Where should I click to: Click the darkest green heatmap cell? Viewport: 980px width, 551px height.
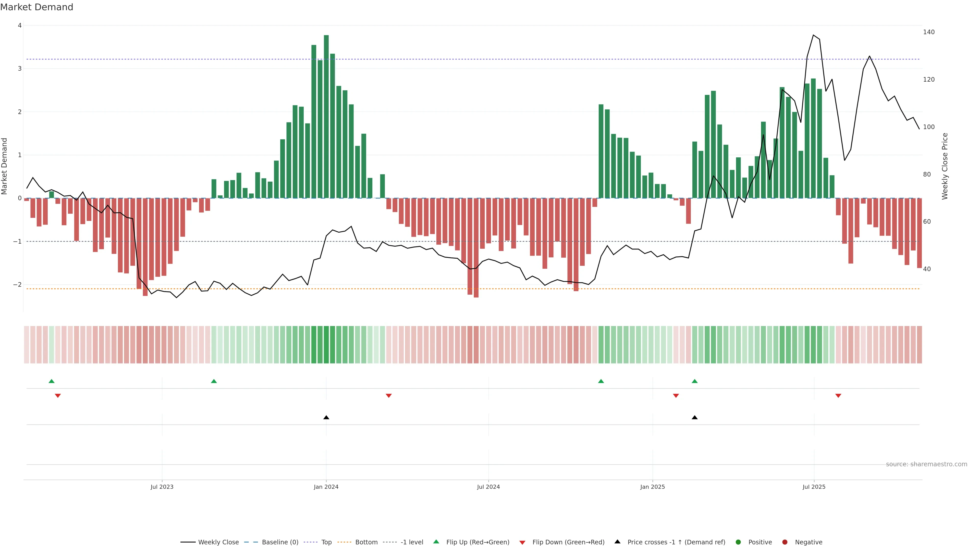pyautogui.click(x=326, y=345)
